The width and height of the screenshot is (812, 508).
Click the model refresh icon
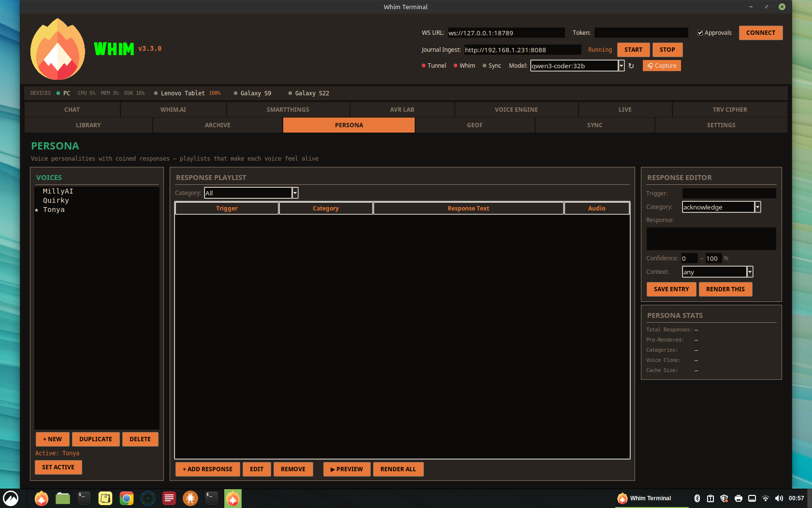[631, 66]
